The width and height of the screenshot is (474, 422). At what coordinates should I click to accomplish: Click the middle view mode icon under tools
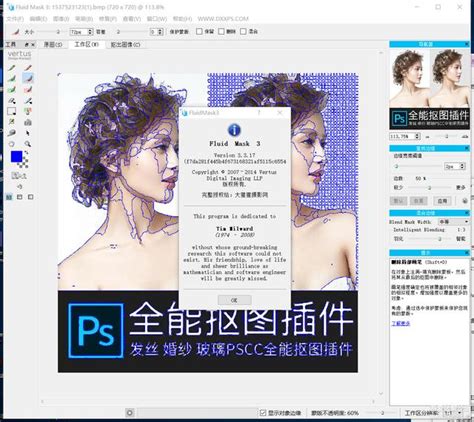point(20,197)
